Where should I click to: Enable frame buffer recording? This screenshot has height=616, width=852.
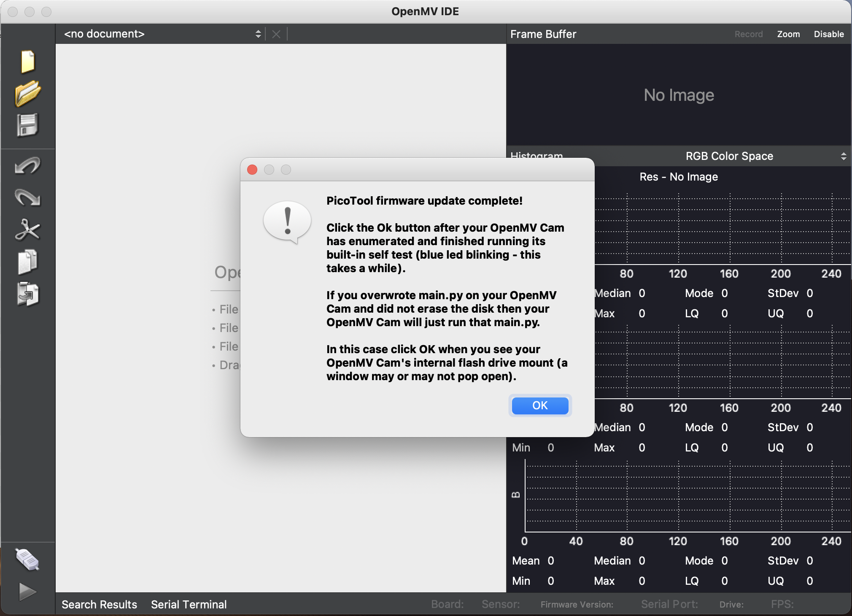click(x=748, y=34)
